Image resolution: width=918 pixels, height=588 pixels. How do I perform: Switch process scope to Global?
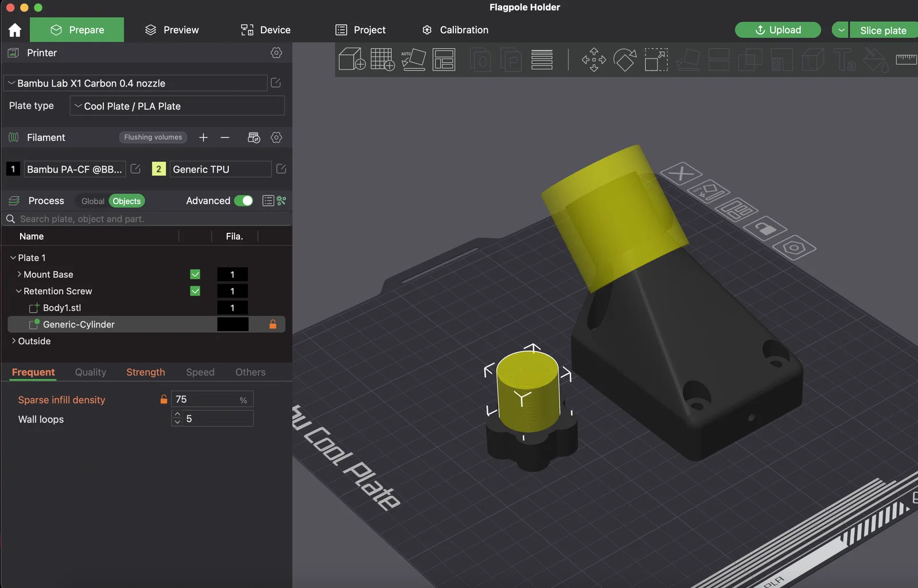point(92,201)
